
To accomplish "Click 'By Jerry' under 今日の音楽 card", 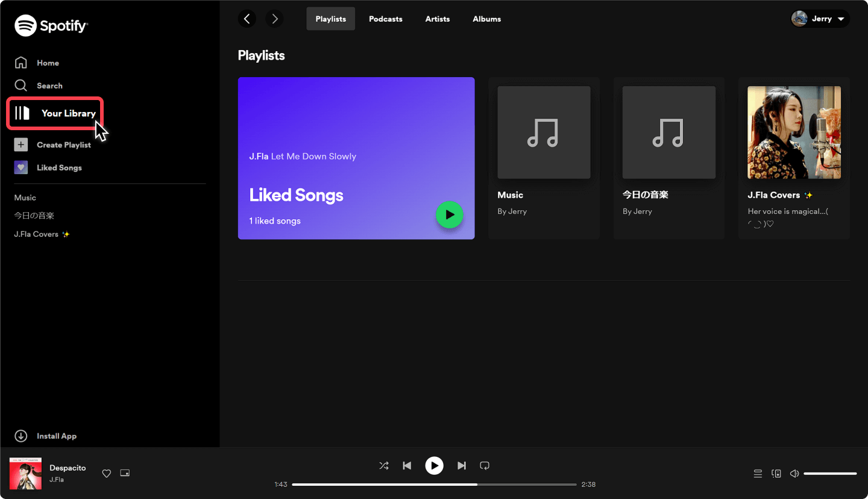I will (637, 212).
